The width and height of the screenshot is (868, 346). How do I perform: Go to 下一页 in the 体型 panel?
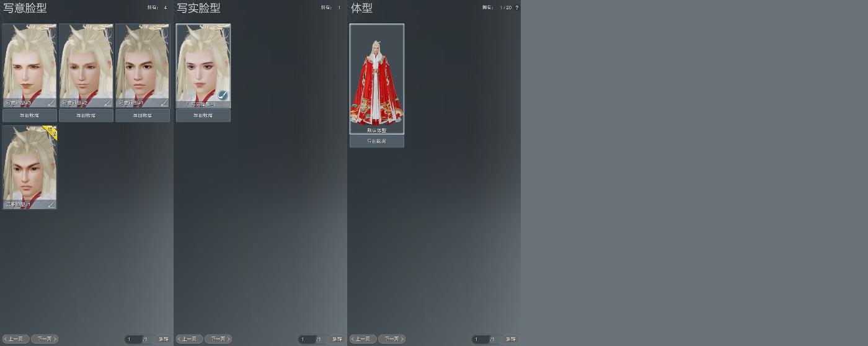(392, 339)
